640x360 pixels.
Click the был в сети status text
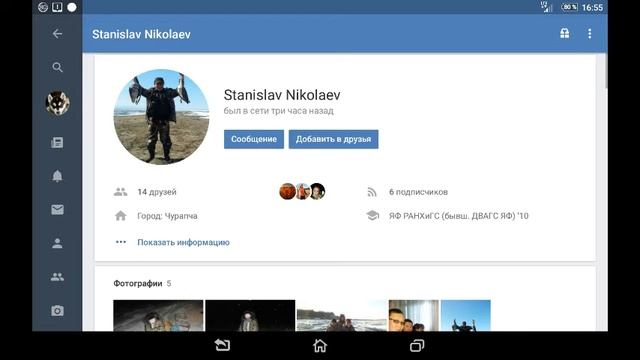click(278, 111)
